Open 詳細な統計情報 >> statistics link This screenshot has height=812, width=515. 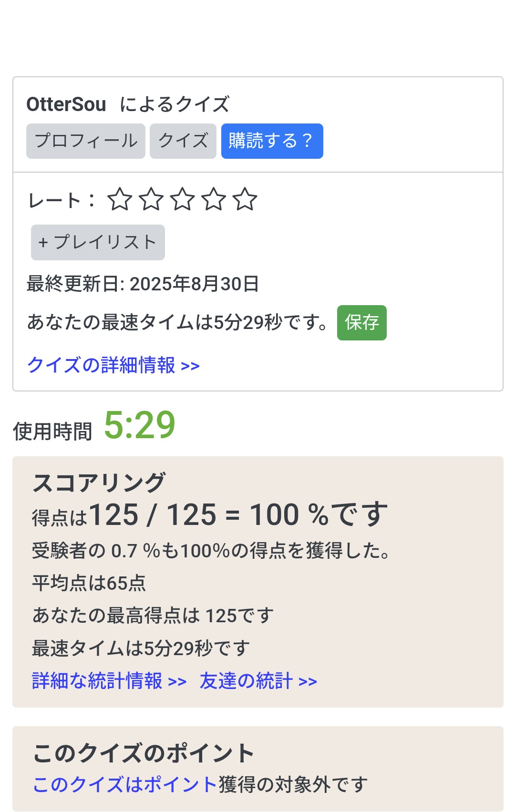pyautogui.click(x=109, y=681)
